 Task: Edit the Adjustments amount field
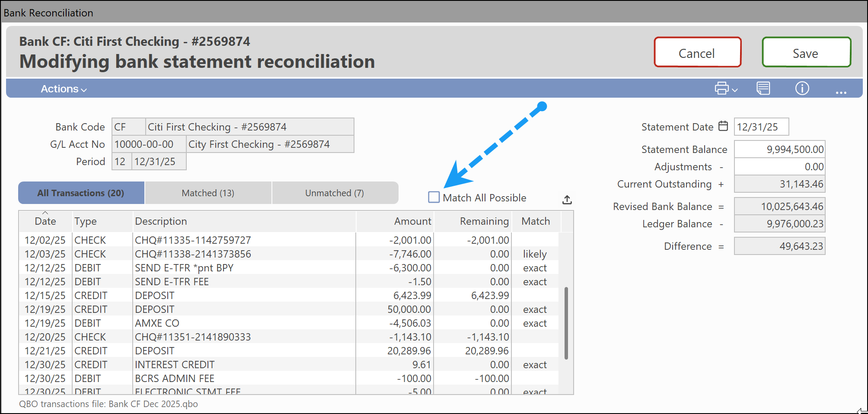(780, 166)
